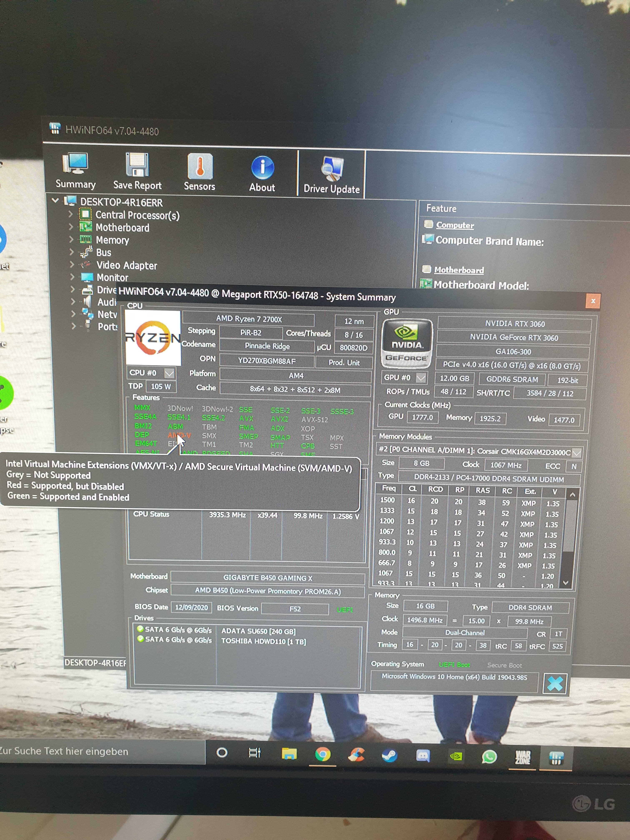Image resolution: width=630 pixels, height=840 pixels.
Task: Collapse the DESKTOP-4R16ERR root node
Action: [55, 200]
